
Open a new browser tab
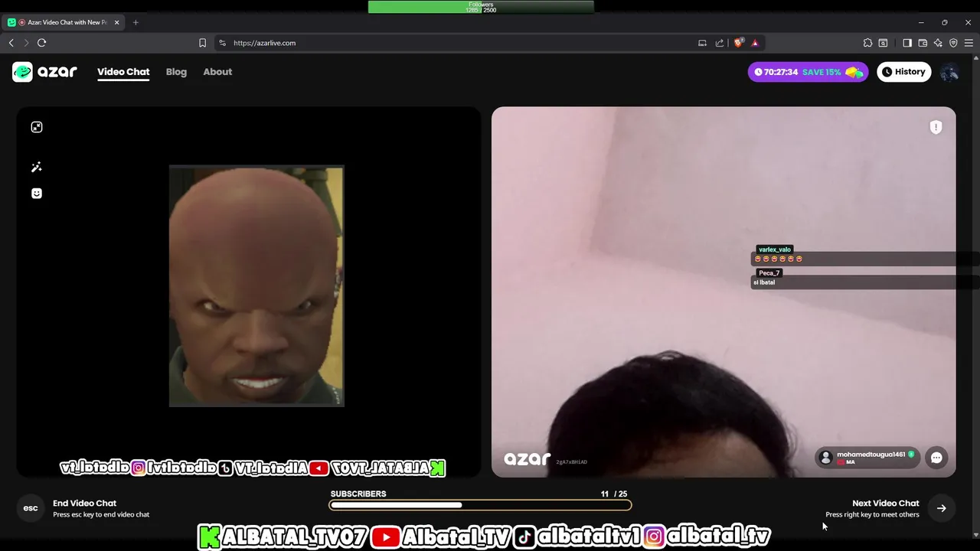(136, 22)
